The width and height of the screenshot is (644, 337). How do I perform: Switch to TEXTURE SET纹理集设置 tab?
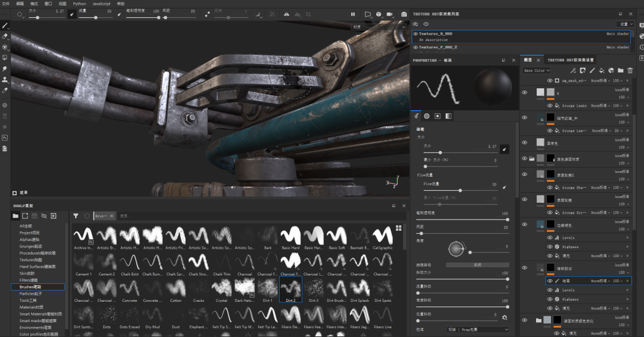[x=571, y=60]
